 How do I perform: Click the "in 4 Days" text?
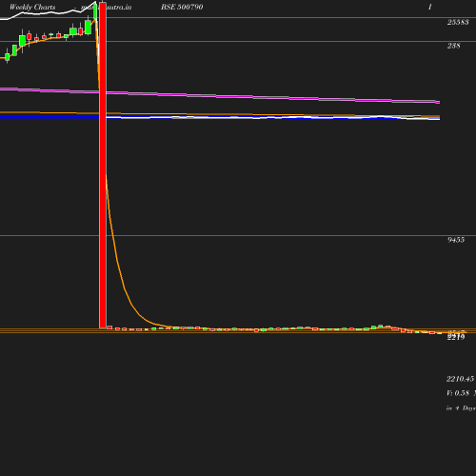461,408
